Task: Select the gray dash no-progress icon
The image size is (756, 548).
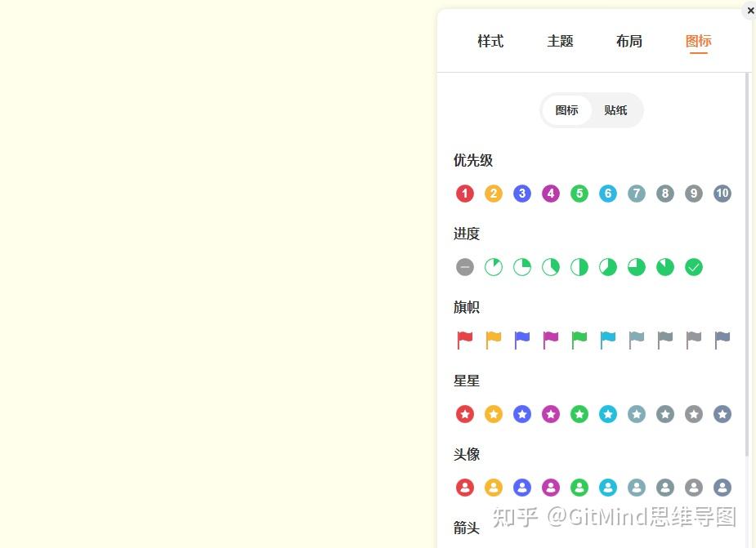Action: 465,267
